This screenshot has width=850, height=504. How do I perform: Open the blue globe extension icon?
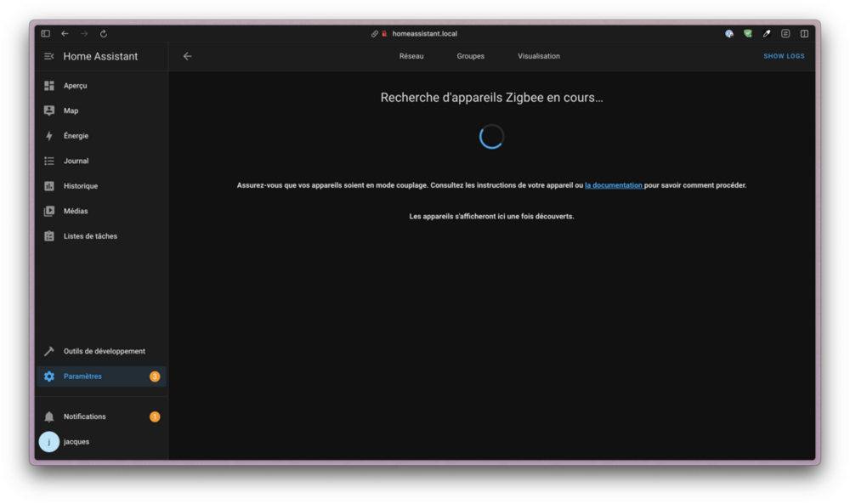(729, 34)
